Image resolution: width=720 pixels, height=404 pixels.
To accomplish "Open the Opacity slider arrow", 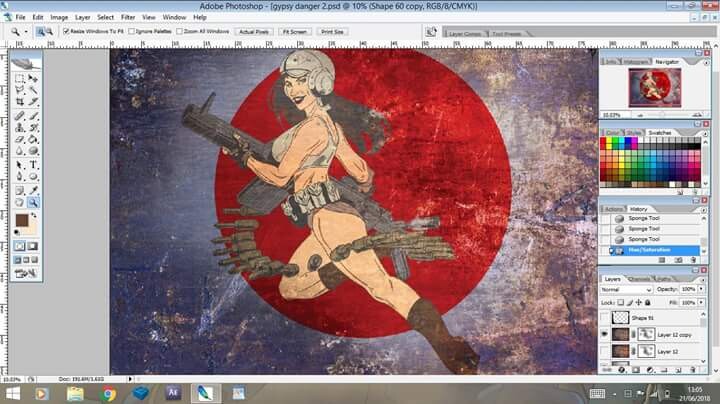I will tap(701, 289).
